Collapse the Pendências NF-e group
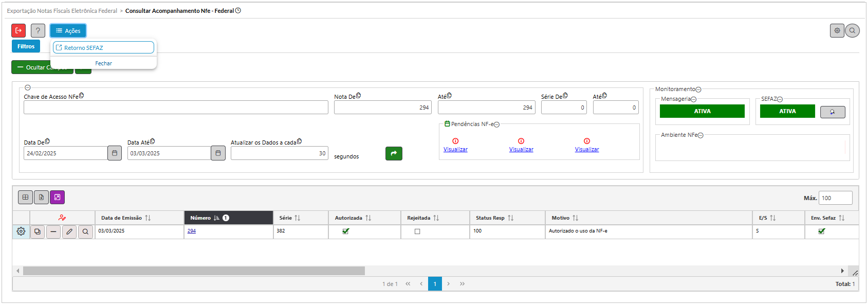The image size is (868, 304). tap(496, 124)
